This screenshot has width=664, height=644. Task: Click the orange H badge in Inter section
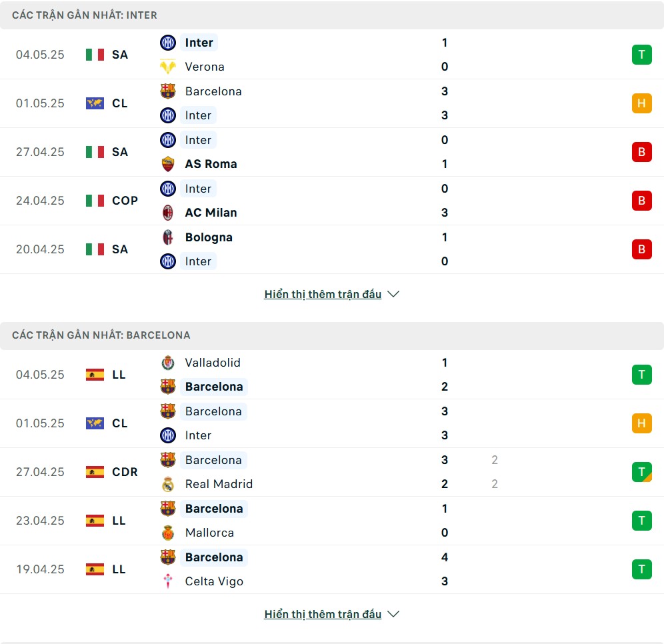[x=641, y=103]
